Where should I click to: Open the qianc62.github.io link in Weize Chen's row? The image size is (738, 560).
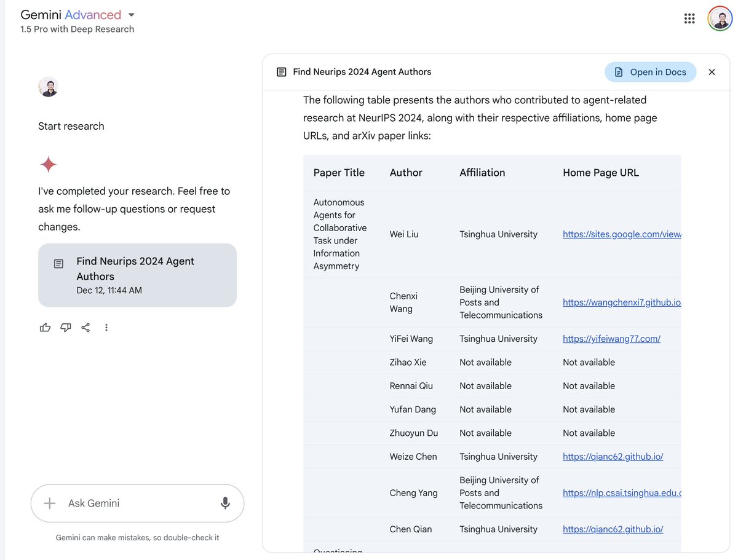coord(613,457)
